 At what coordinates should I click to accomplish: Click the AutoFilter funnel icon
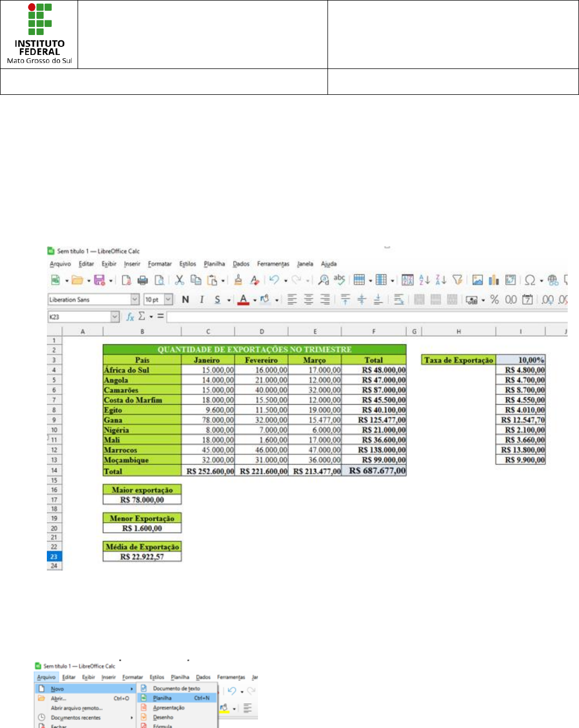[x=457, y=280]
